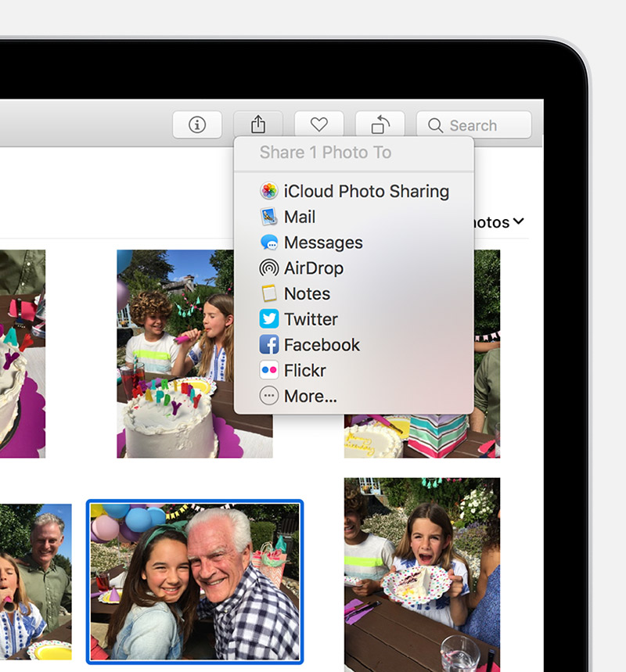Click the More ellipsis icon
This screenshot has height=672, width=626.
coord(269,396)
